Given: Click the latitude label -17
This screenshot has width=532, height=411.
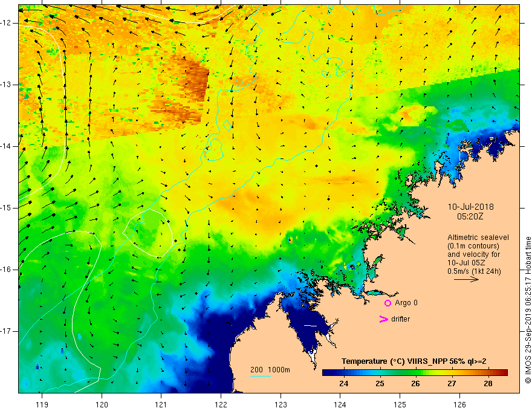Looking at the screenshot, I should [x=7, y=331].
